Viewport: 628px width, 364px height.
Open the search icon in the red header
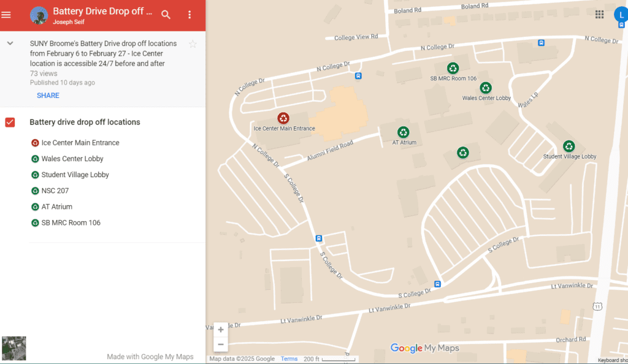166,13
